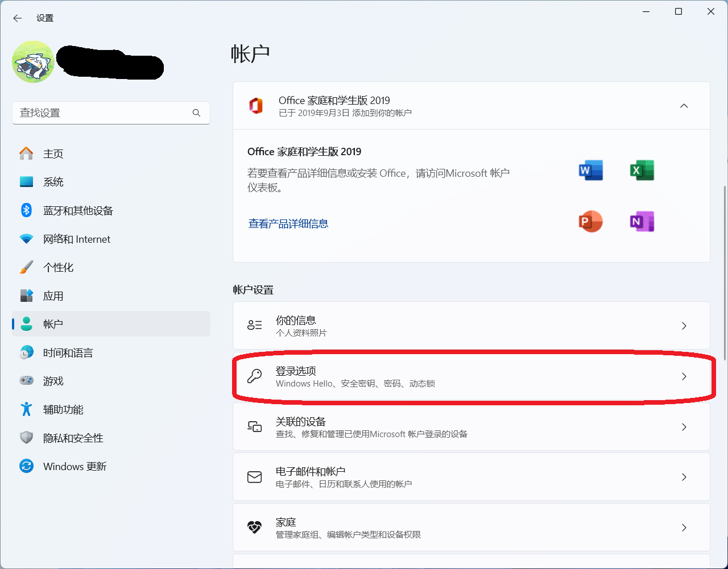This screenshot has height=569, width=728.
Task: Click the chevron on the 家庭 row
Action: tap(684, 528)
